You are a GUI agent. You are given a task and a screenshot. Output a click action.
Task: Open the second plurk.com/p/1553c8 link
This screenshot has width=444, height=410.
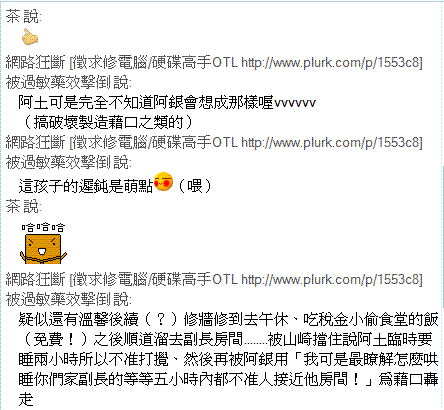(332, 142)
